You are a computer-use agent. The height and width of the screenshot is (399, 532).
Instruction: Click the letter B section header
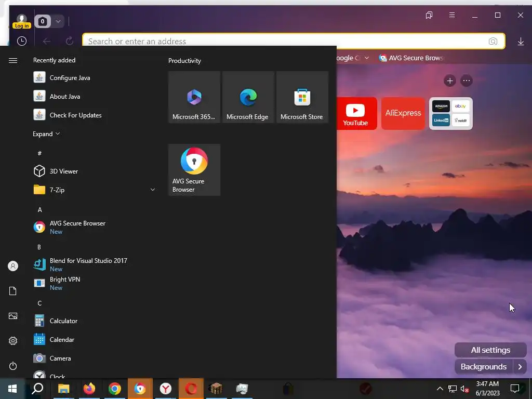pos(39,247)
